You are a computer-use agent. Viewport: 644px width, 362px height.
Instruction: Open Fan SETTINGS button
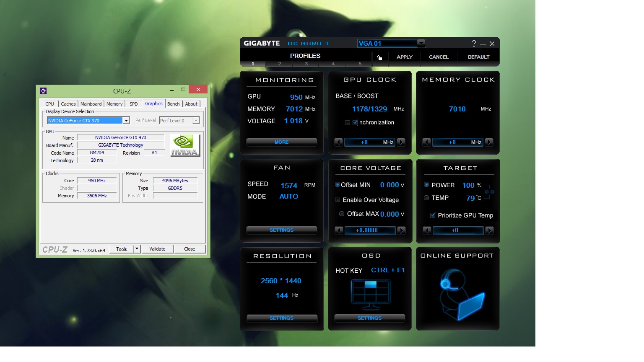(281, 230)
